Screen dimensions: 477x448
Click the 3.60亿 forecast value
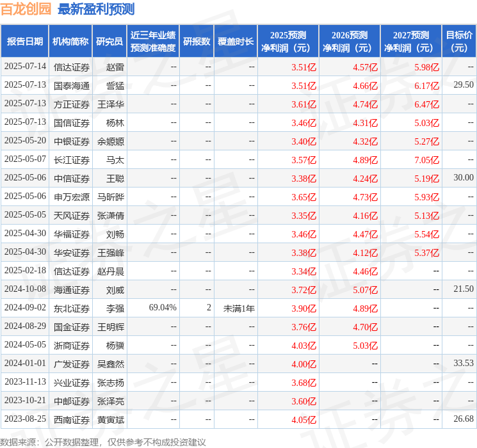[x=303, y=401]
